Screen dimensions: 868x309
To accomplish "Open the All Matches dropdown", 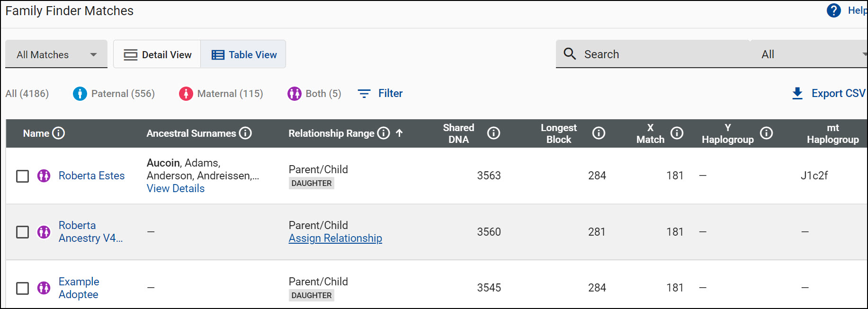I will [56, 54].
